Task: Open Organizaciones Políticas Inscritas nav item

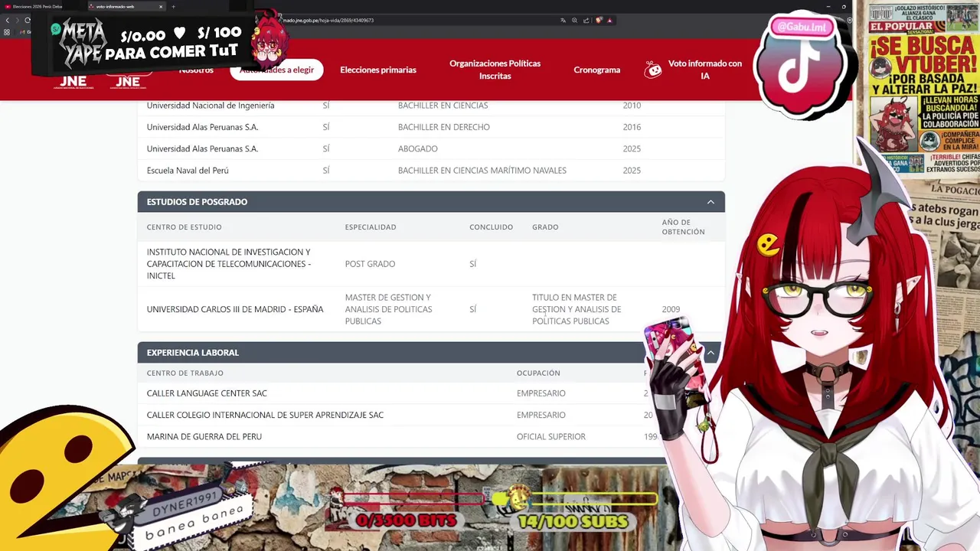Action: point(495,70)
